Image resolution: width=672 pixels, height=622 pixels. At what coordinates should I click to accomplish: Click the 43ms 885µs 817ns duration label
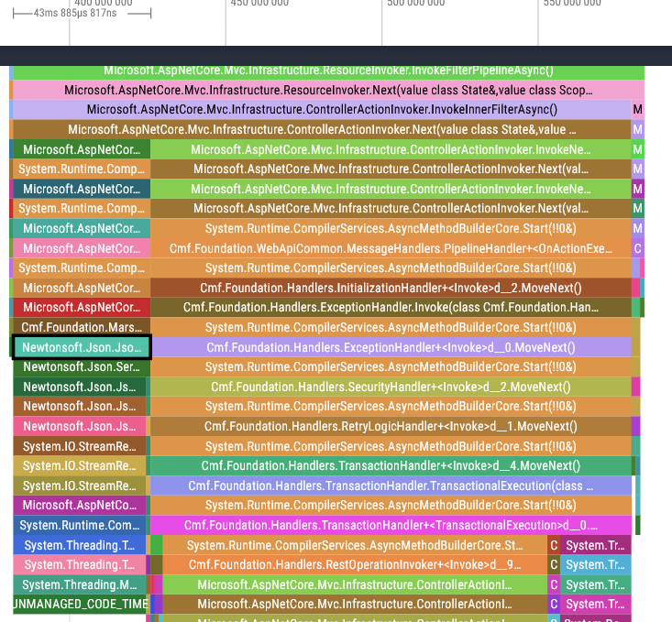75,13
